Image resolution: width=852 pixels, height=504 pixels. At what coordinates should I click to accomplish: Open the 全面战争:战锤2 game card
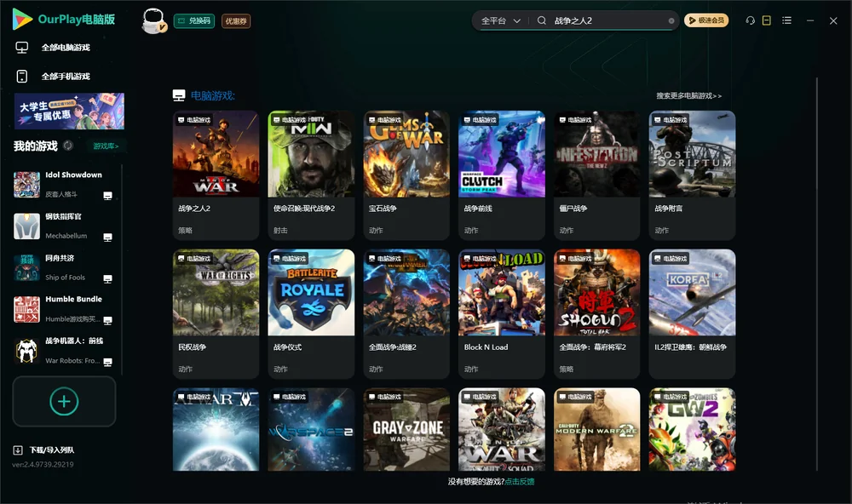click(406, 314)
